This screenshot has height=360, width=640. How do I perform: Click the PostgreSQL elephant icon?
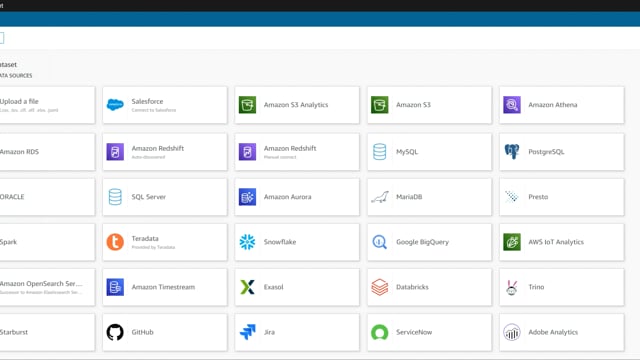pos(512,152)
